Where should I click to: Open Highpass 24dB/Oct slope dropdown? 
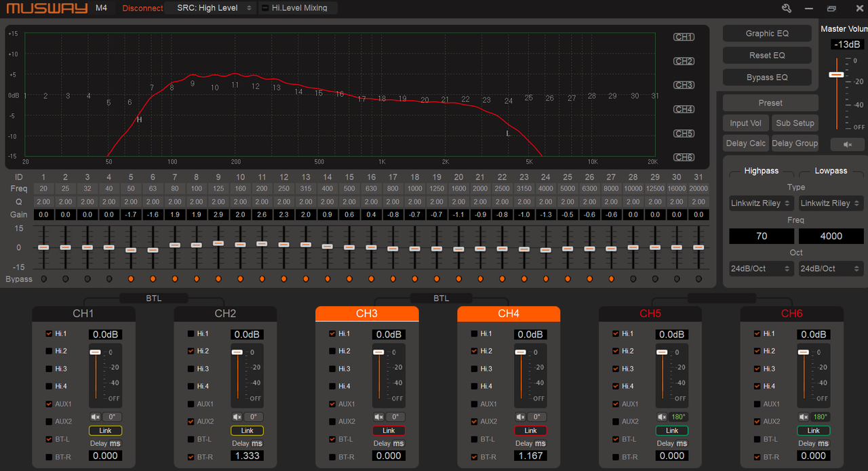(x=762, y=268)
